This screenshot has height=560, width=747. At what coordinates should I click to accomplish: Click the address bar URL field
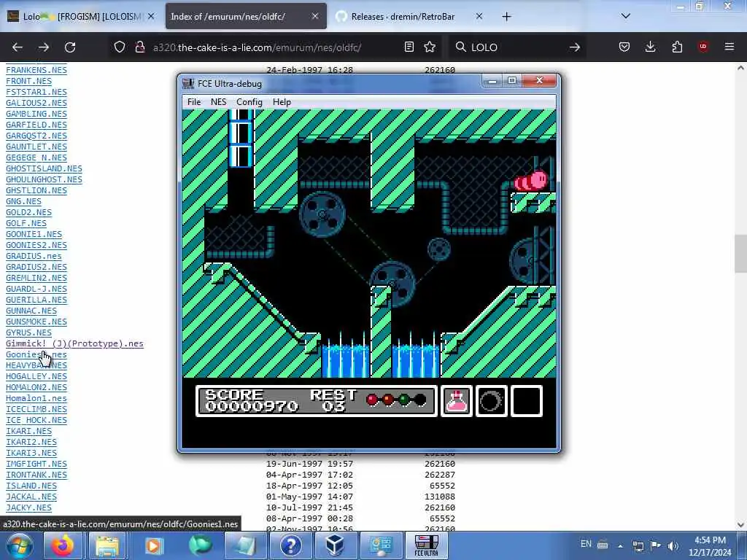tap(274, 47)
